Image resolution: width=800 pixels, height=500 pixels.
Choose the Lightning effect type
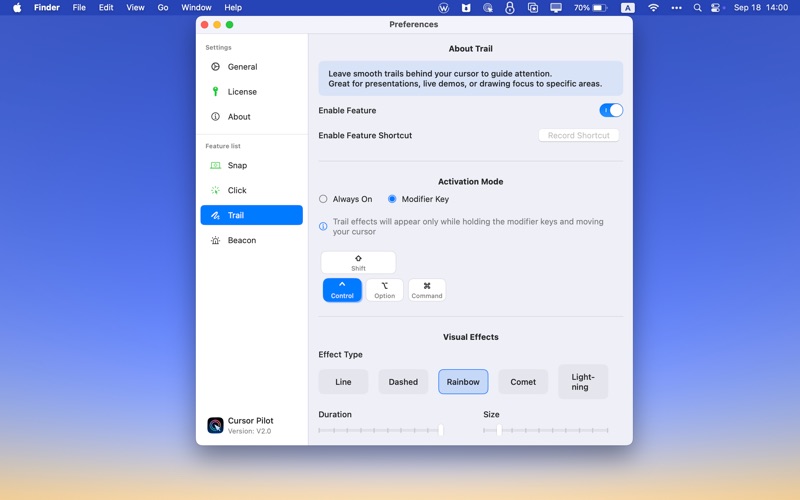click(583, 382)
